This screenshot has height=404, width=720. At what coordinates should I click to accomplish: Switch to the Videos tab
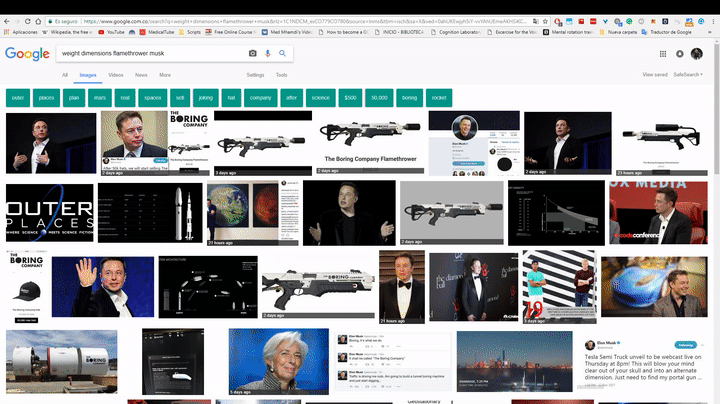(x=116, y=75)
